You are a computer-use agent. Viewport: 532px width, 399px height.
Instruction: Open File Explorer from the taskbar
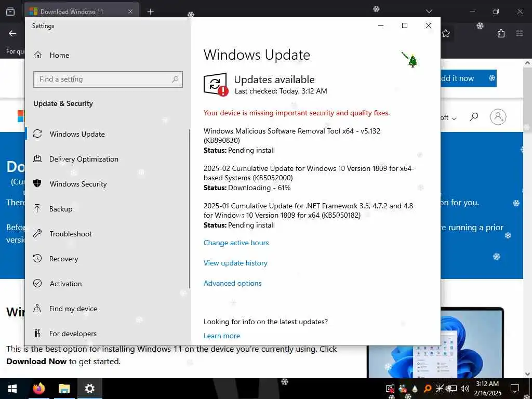pyautogui.click(x=64, y=389)
